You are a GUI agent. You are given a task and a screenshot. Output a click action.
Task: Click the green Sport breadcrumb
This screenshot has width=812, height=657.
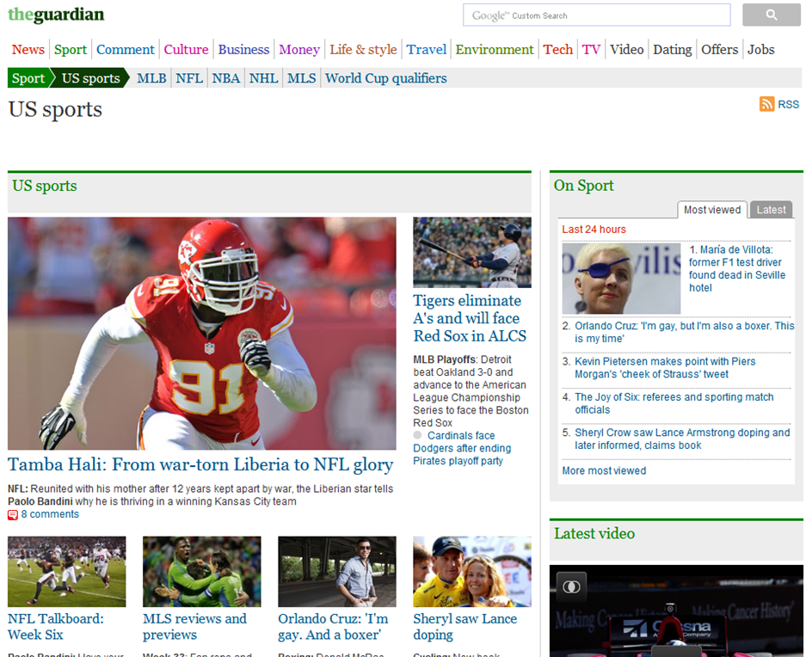[x=28, y=78]
